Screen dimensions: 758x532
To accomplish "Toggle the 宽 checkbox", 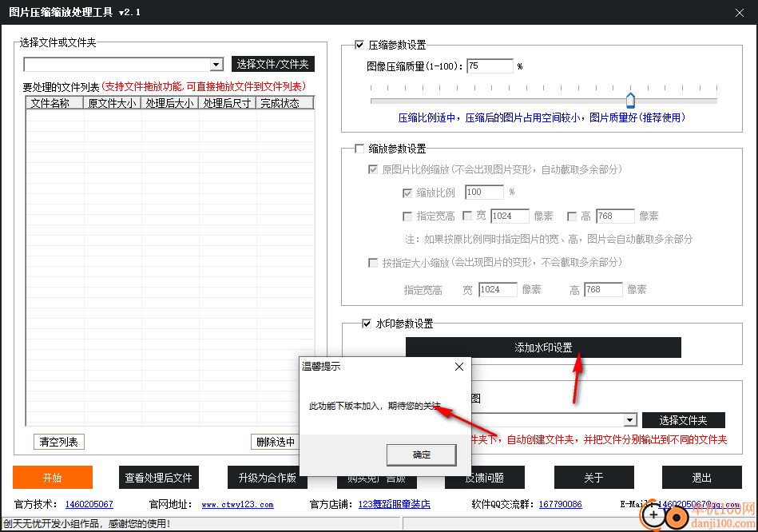I will 467,216.
